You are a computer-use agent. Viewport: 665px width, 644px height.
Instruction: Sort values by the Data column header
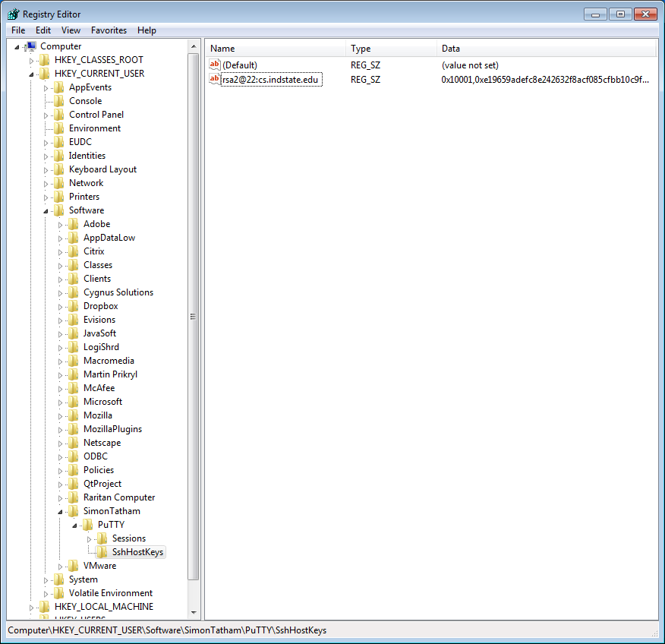pyautogui.click(x=547, y=49)
